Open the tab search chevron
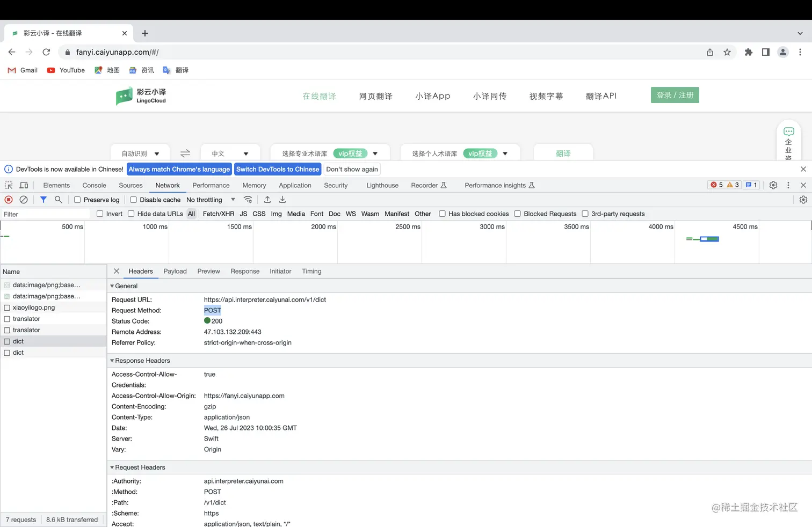Image resolution: width=812 pixels, height=527 pixels. pos(800,33)
